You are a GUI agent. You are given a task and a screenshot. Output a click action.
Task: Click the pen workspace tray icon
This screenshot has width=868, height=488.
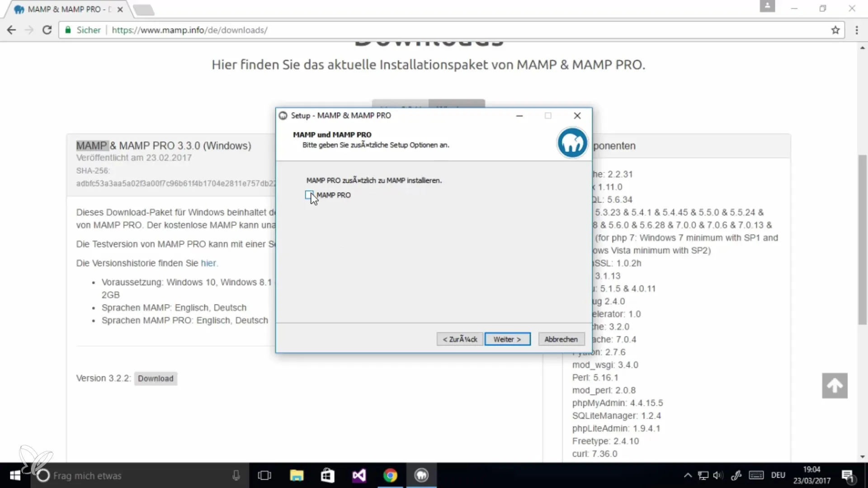736,475
